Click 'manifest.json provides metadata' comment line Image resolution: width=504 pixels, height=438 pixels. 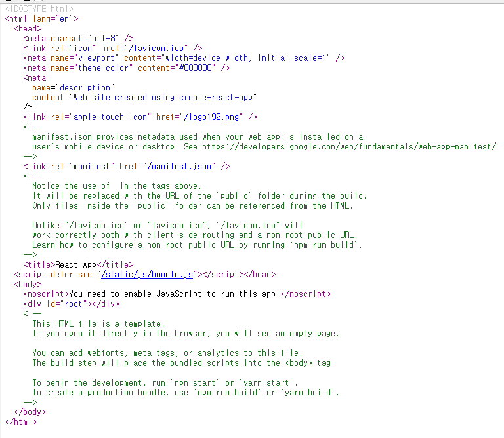[198, 137]
